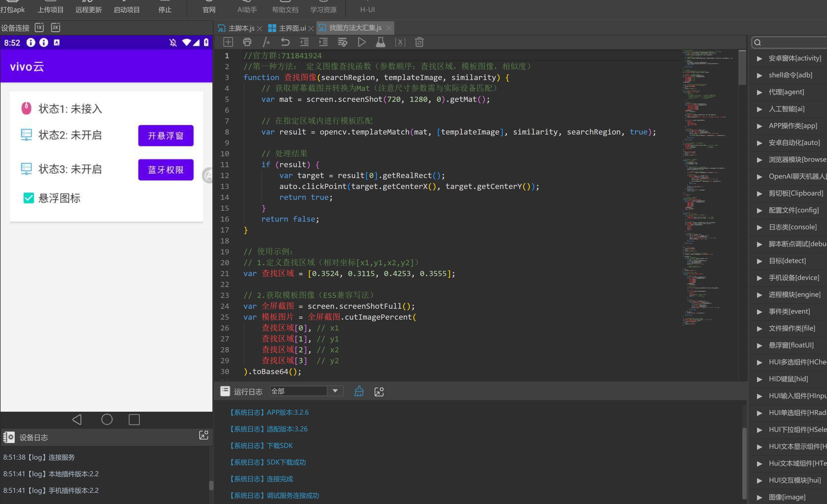Expand the shell命令[adb] node
827x504 pixels.
point(759,75)
